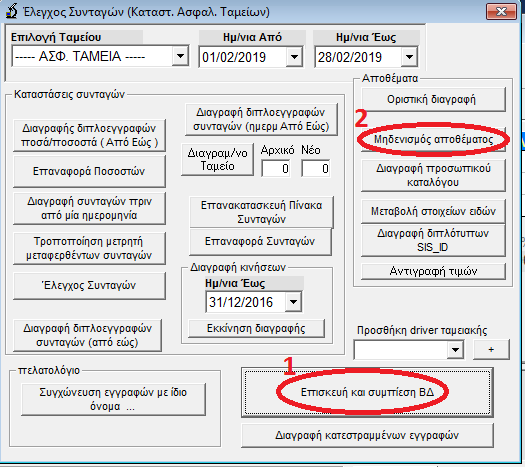
Task: Click Διαγραφή προσωπικού καταλόγου button
Action: point(433,175)
